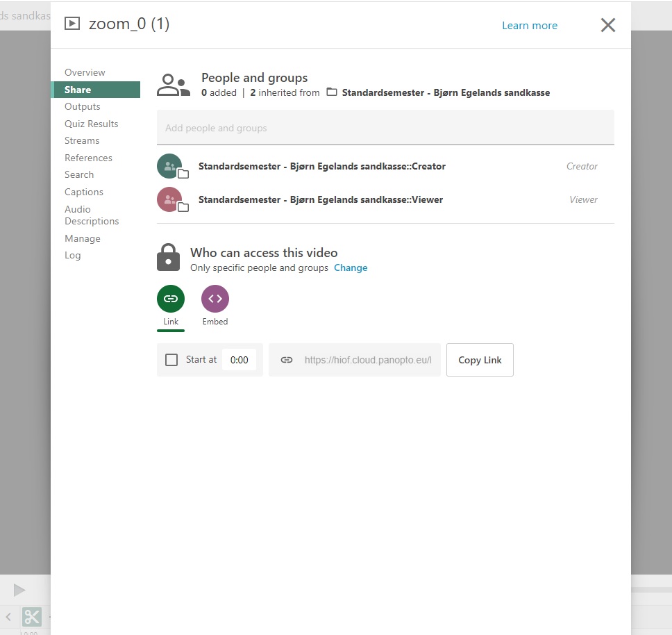Select the Audio Descriptions tab

click(92, 215)
